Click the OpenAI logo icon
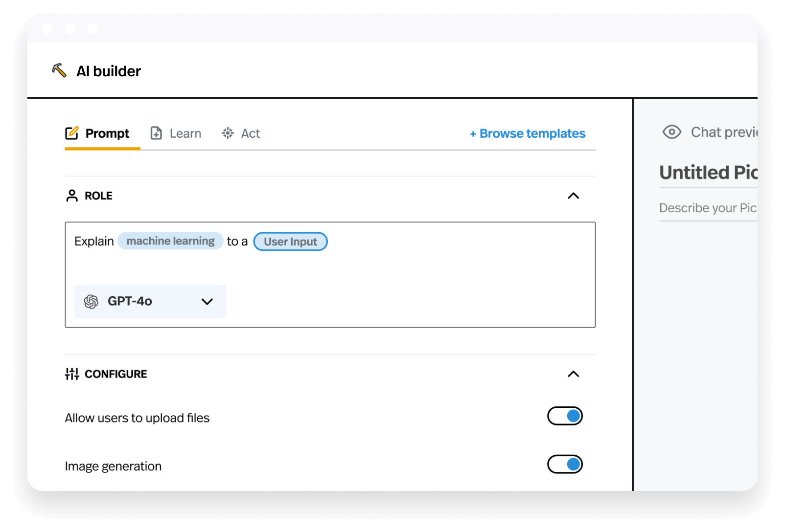This screenshot has height=532, width=785. coord(91,302)
